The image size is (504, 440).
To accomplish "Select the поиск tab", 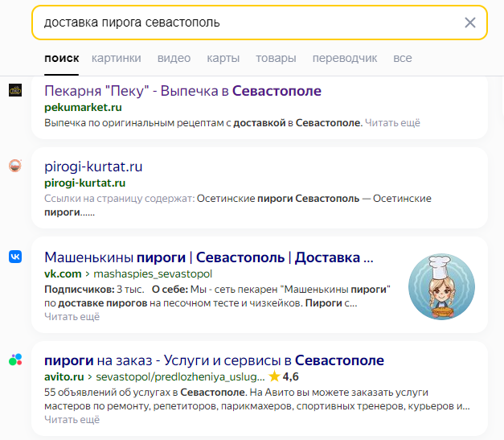I will point(61,58).
